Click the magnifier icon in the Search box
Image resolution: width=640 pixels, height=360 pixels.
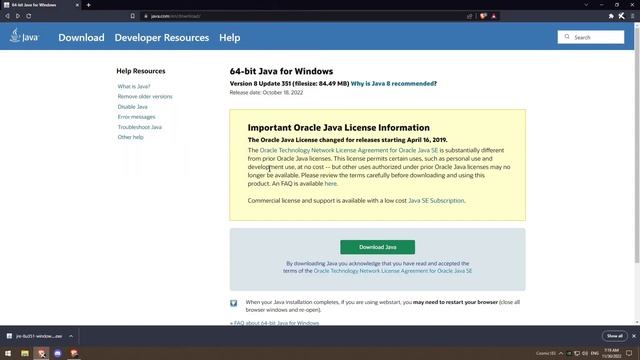(x=567, y=37)
